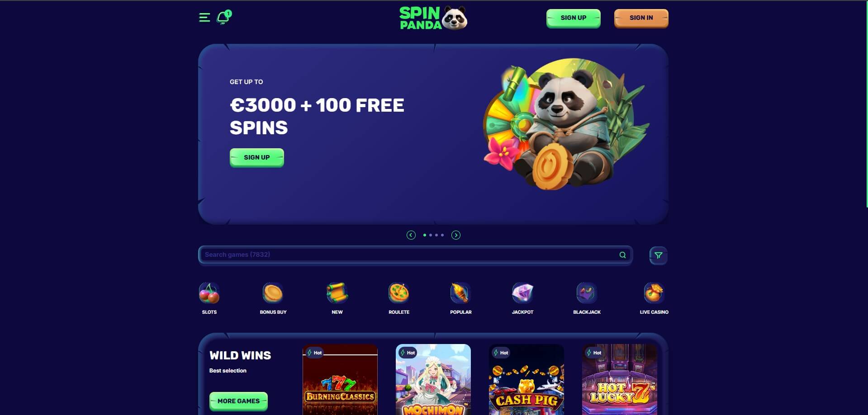The width and height of the screenshot is (868, 415).
Task: Open the notifications bell icon
Action: (x=224, y=17)
